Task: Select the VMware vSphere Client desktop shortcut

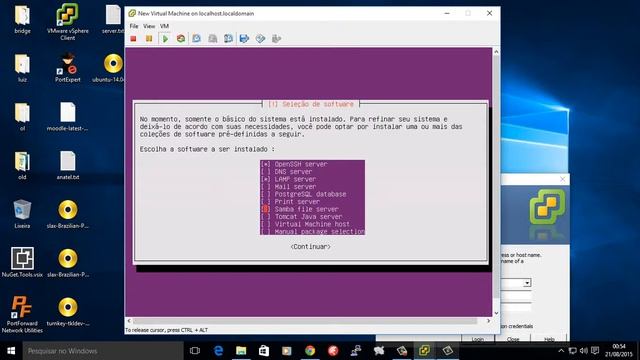Action: [67, 22]
